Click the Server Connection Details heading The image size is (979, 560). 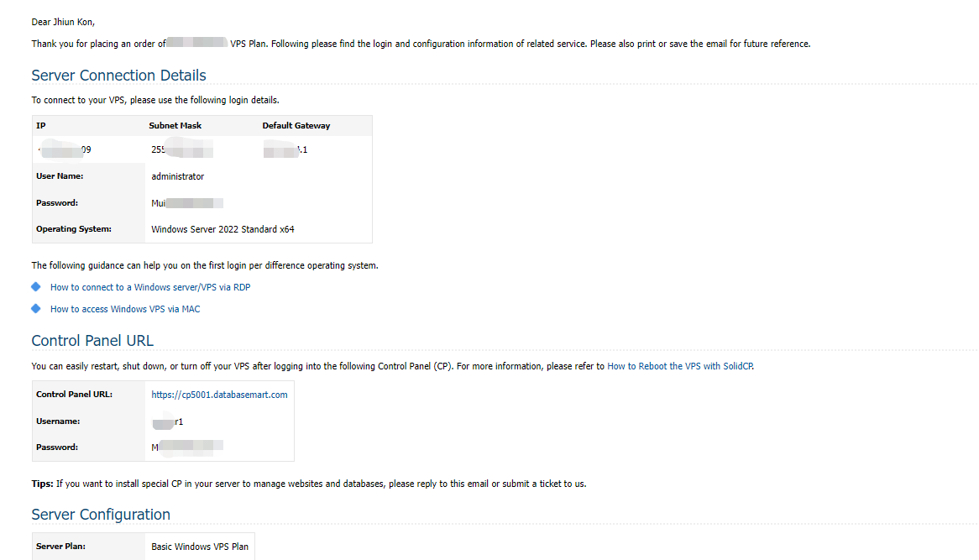(x=118, y=76)
